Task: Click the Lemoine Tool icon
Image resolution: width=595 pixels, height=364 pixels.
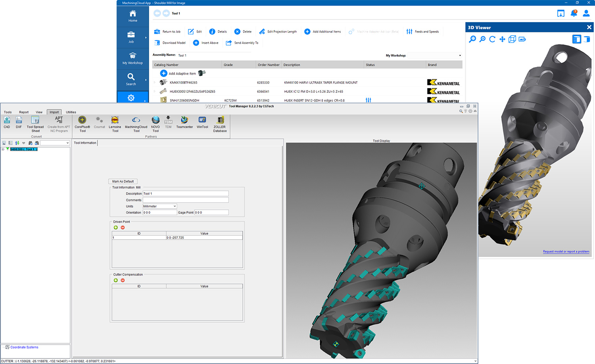Action: pos(115,120)
